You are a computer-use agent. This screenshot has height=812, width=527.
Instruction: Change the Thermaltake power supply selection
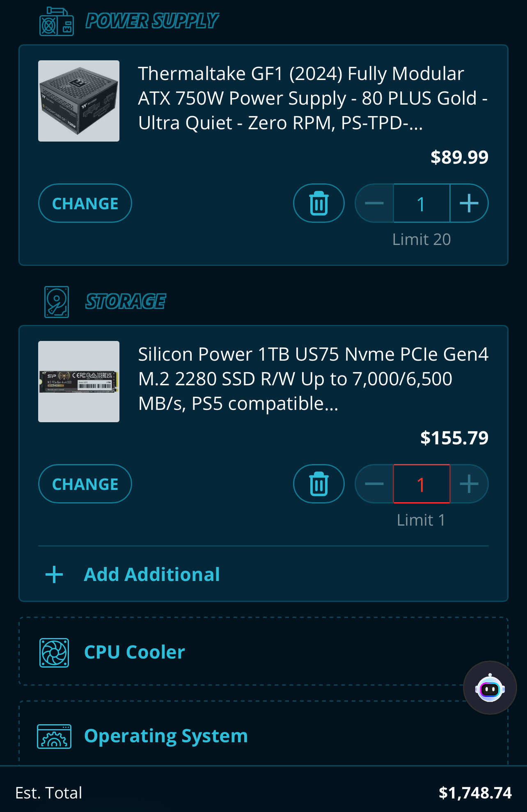85,203
